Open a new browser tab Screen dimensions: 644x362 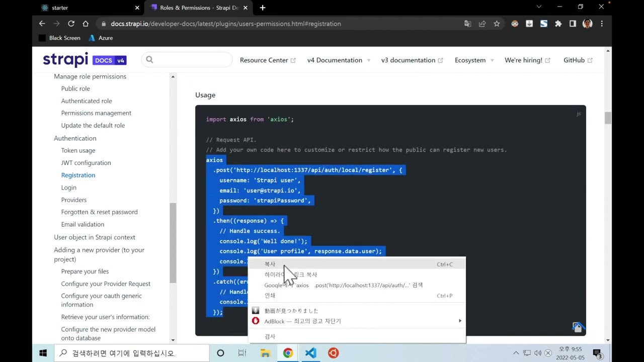263,8
